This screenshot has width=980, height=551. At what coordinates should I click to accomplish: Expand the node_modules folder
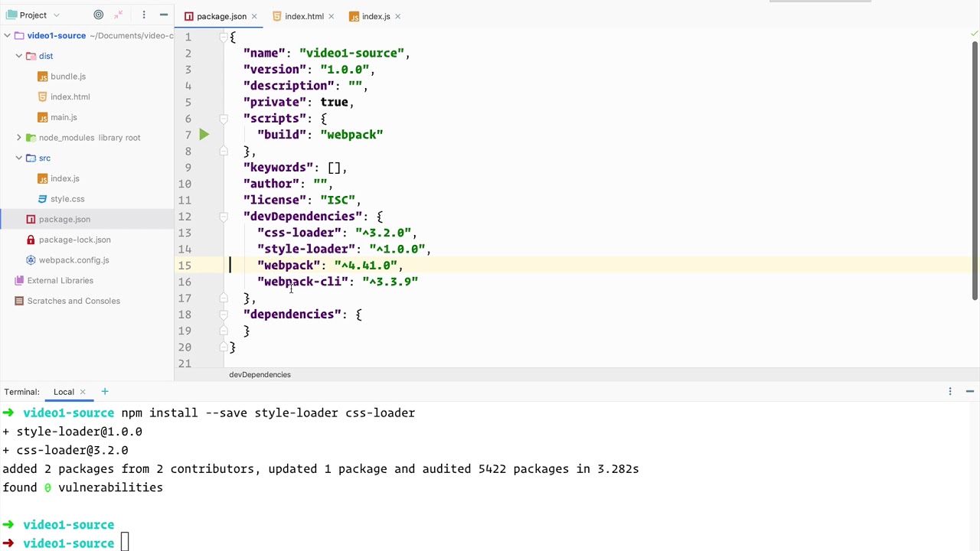pyautogui.click(x=19, y=138)
